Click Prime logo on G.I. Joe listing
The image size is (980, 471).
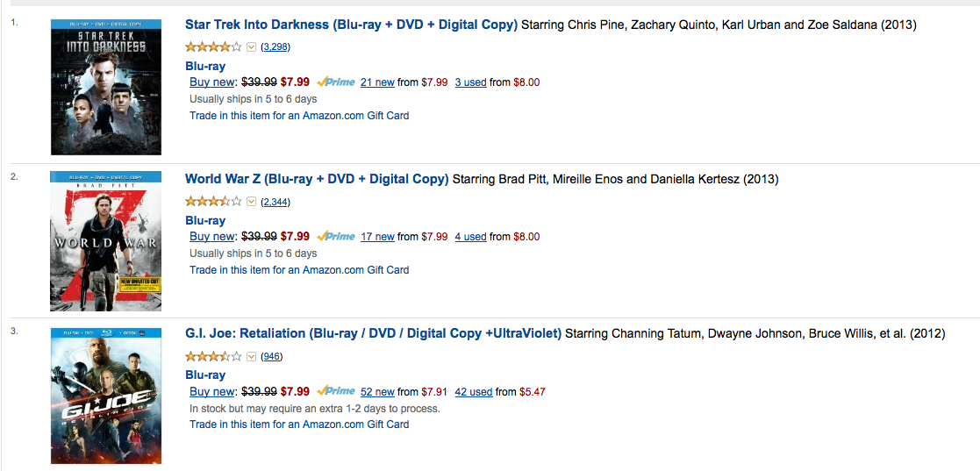coord(336,391)
